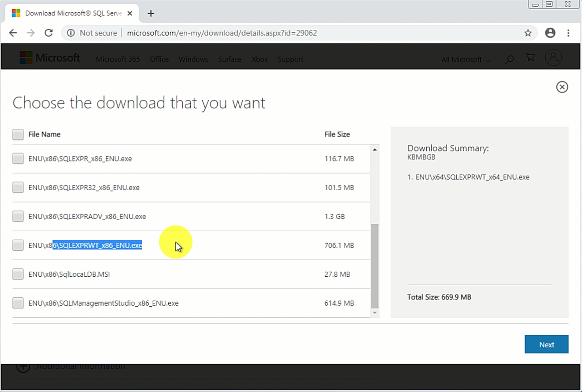Click the 101.5 MB file size

click(x=339, y=188)
